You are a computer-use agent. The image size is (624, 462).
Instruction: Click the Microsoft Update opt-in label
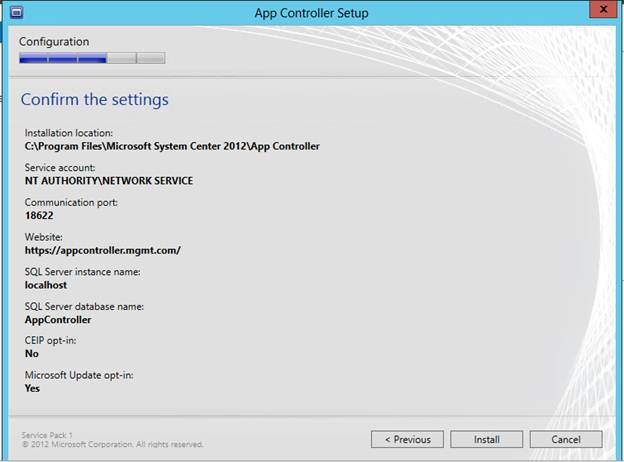[79, 375]
